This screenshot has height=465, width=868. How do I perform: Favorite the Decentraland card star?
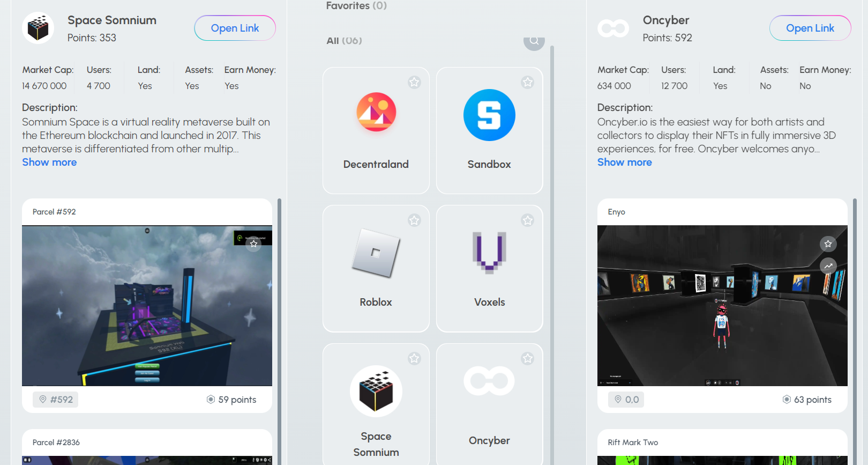414,82
